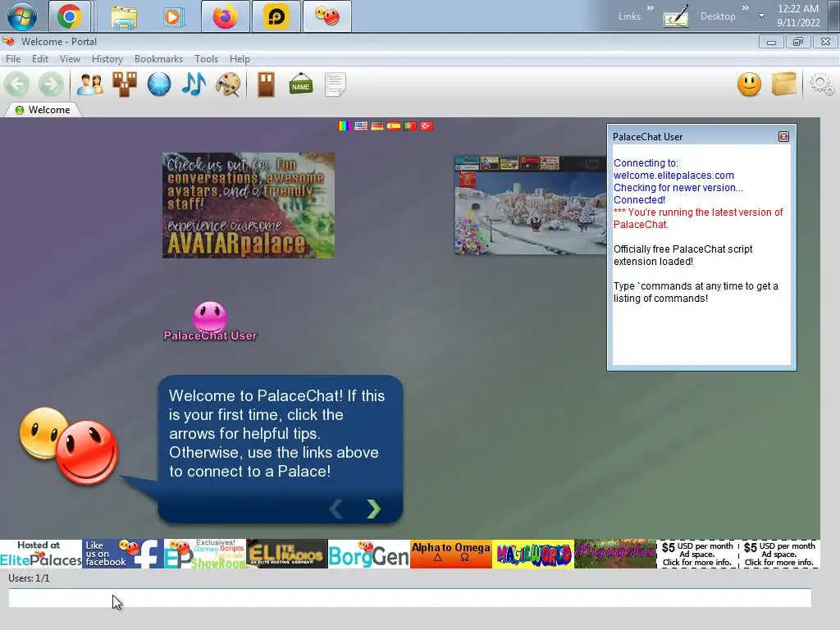
Task: Open the user list people icon
Action: pos(90,84)
